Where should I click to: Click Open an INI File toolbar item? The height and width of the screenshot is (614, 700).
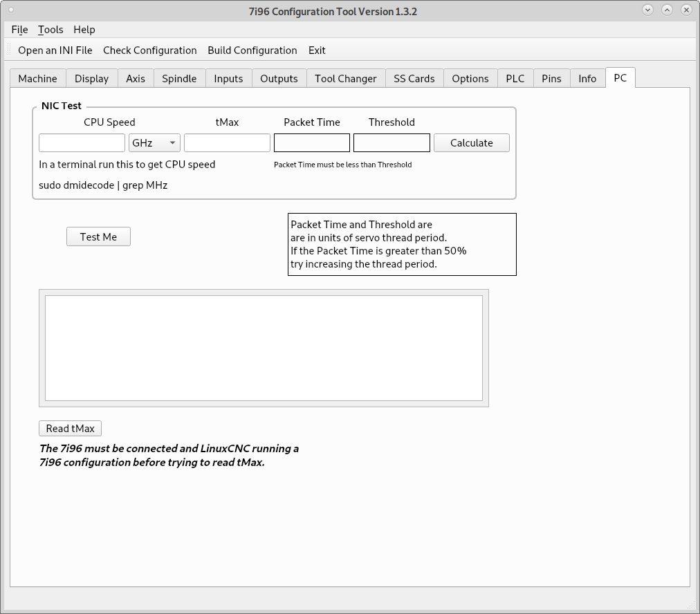55,50
